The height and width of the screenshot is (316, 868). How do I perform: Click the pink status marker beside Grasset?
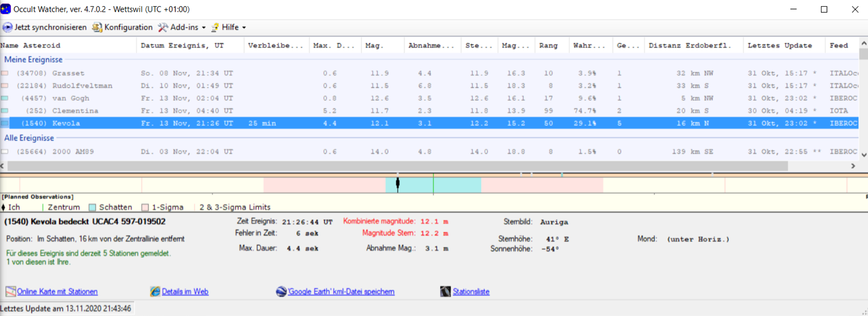[5, 73]
